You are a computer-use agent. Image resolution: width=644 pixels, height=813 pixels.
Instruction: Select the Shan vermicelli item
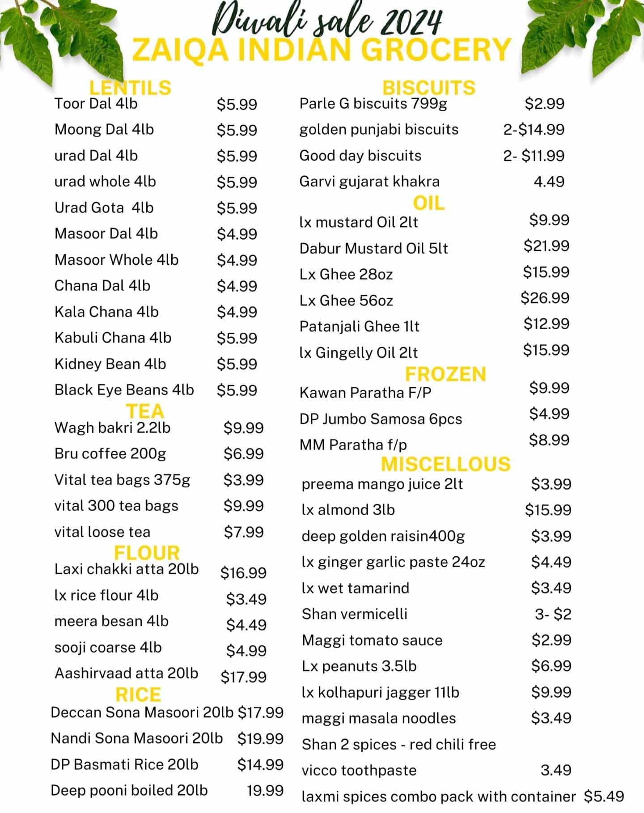[x=354, y=614]
